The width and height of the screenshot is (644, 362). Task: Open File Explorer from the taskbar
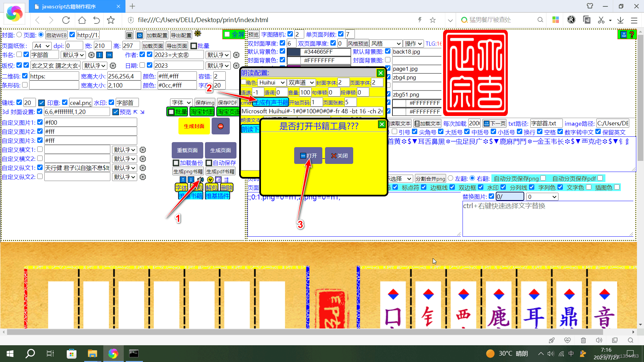[92, 353]
